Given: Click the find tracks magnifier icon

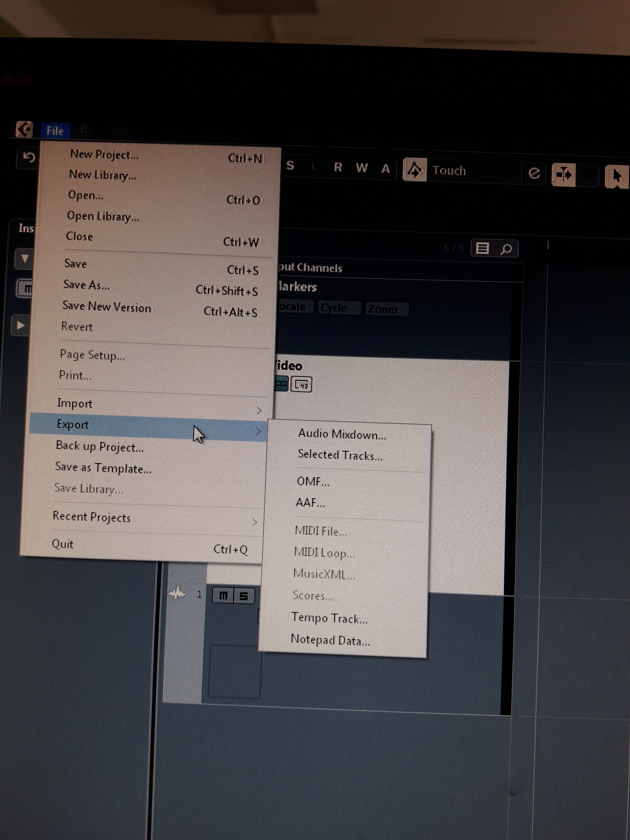Looking at the screenshot, I should (x=506, y=249).
